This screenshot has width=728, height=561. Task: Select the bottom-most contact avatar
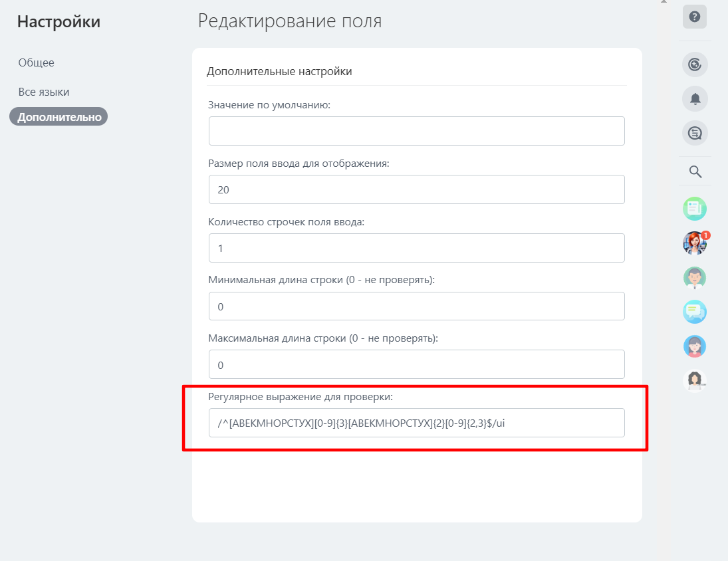pos(694,380)
